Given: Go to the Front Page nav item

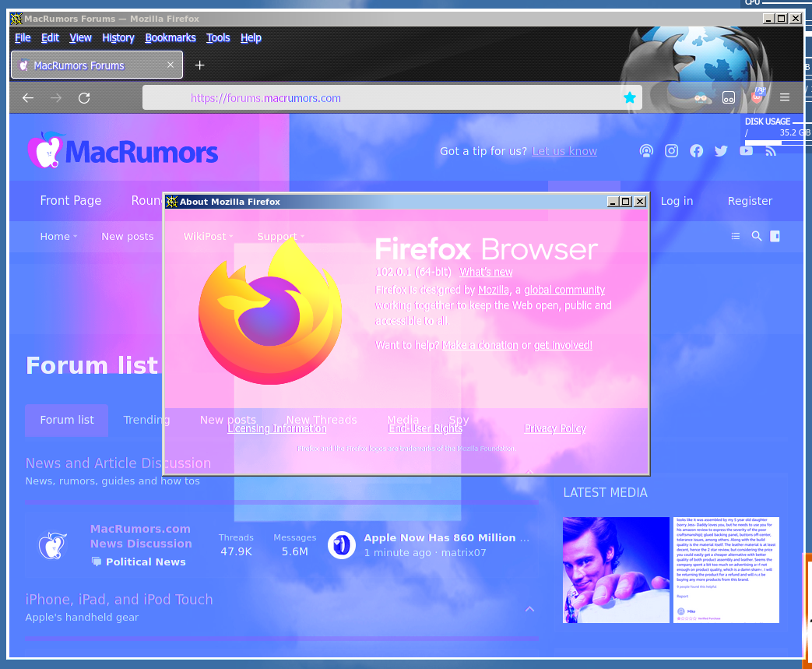Looking at the screenshot, I should pyautogui.click(x=70, y=201).
